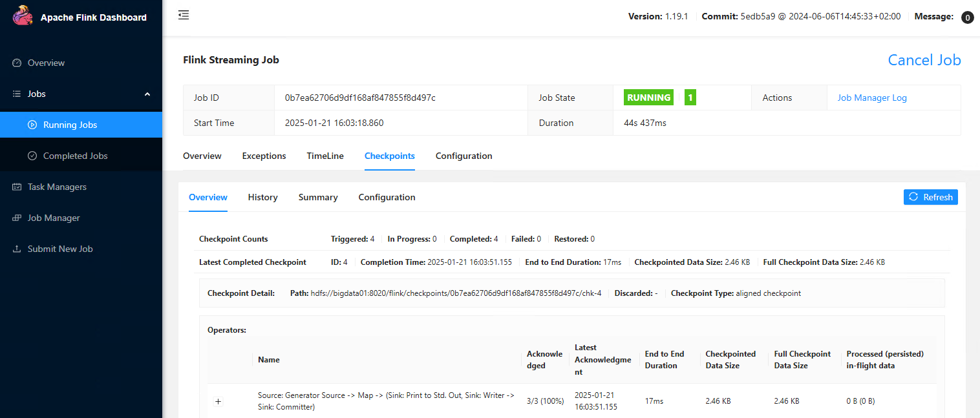This screenshot has height=418, width=980.
Task: Click the Task Managers sidebar icon
Action: pos(17,187)
